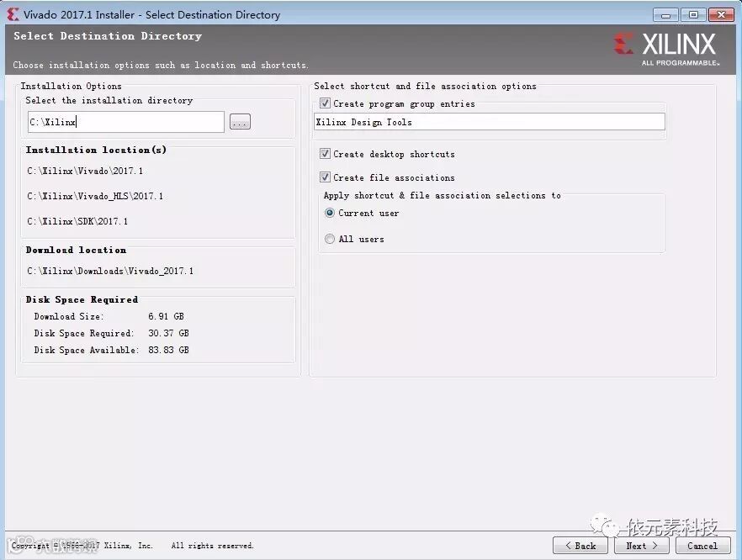Proceed with the Next button
The width and height of the screenshot is (742, 560).
coord(642,546)
